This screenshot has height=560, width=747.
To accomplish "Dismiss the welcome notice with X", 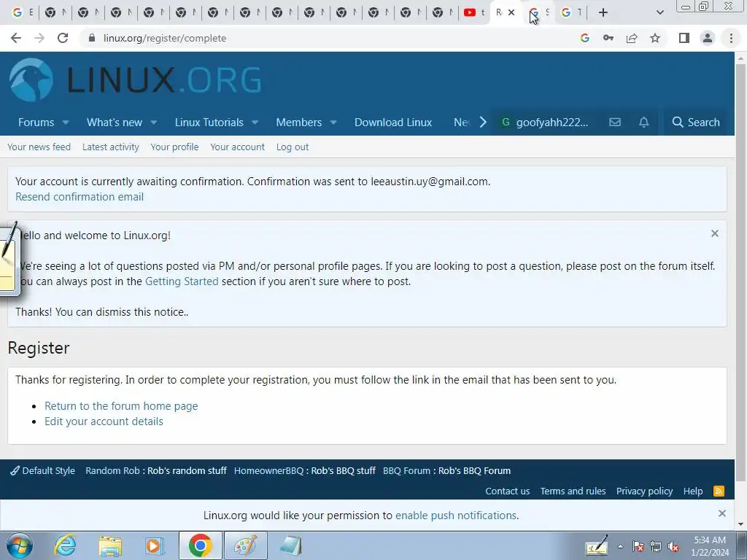I will (715, 233).
